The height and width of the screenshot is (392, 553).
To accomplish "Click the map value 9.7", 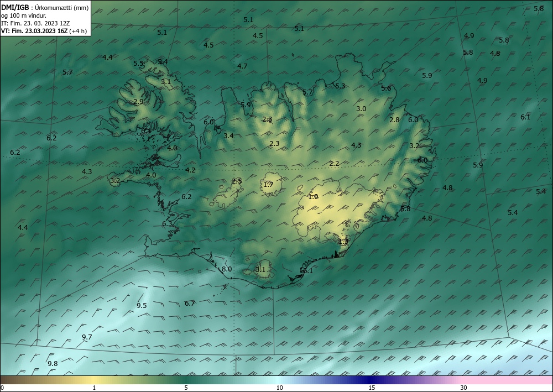I will [87, 337].
